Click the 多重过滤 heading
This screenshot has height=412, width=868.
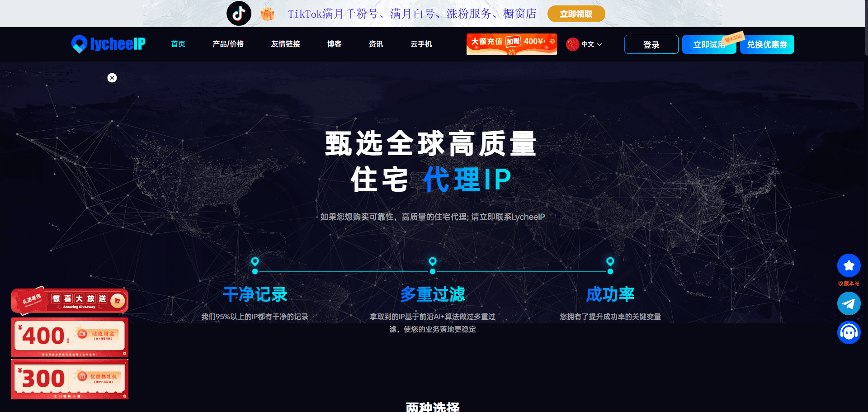(x=433, y=294)
